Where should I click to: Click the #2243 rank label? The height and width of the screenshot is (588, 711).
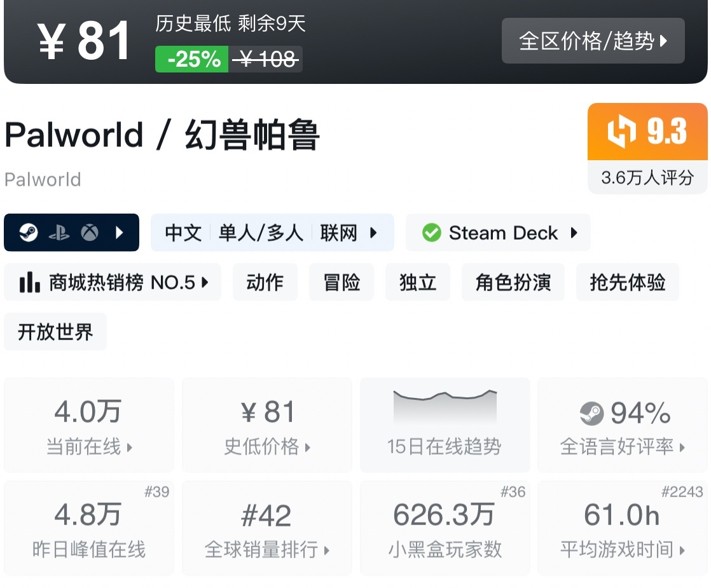pos(682,491)
